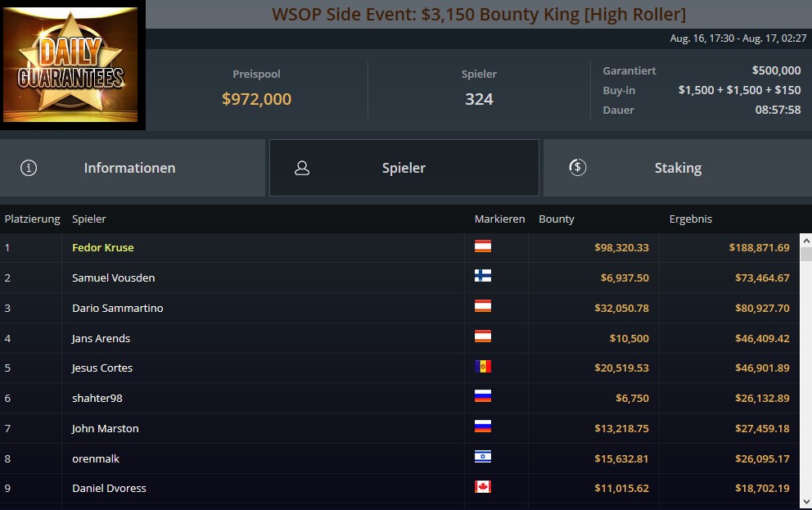Click the Platzierung column header
This screenshot has height=510, width=812.
pyautogui.click(x=32, y=219)
